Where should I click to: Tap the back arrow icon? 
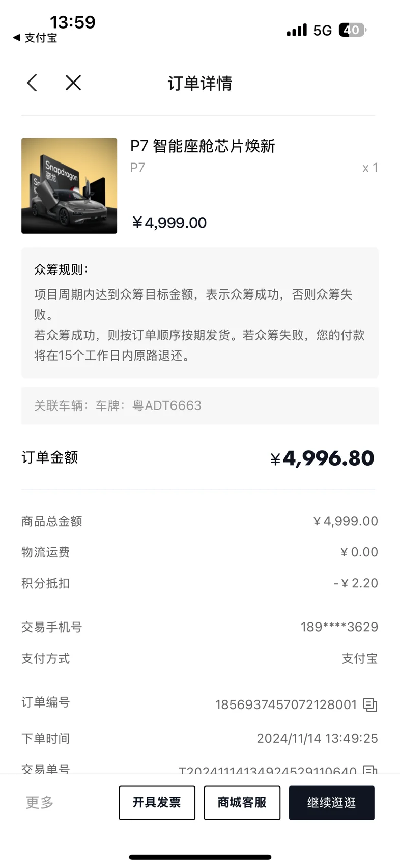[x=32, y=83]
